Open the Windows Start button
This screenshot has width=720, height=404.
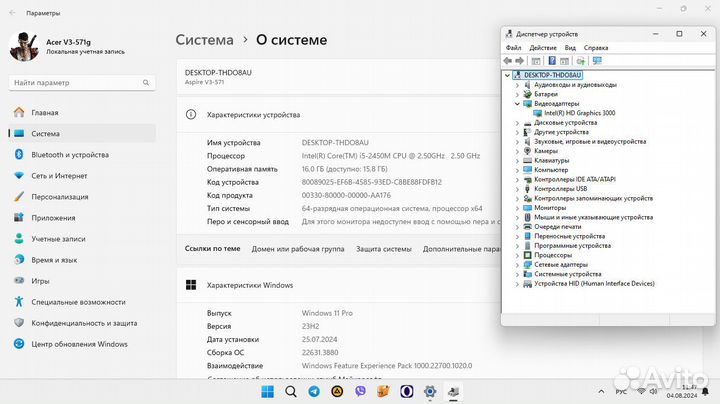(x=267, y=392)
